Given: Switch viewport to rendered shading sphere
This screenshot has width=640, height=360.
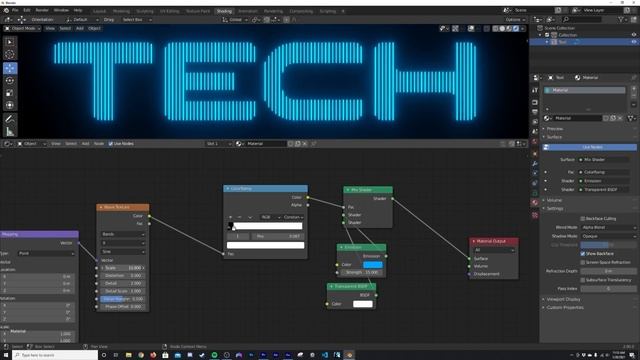Looking at the screenshot, I should tap(516, 29).
